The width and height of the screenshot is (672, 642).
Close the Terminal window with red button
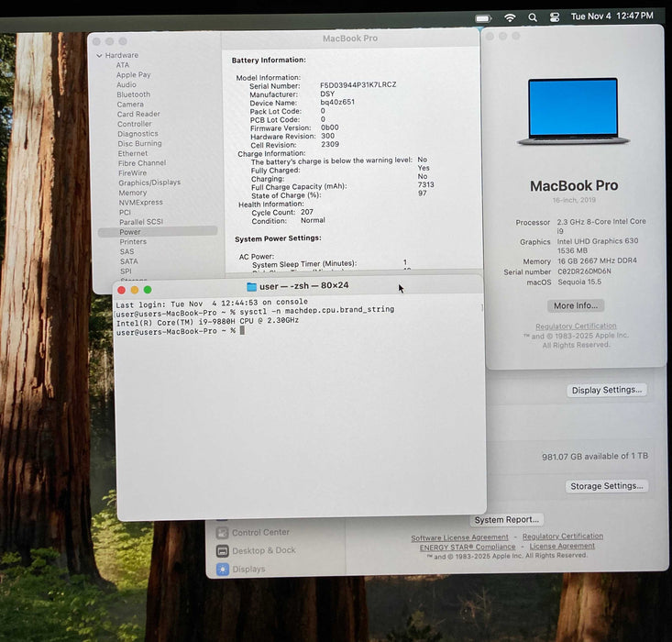pos(121,291)
